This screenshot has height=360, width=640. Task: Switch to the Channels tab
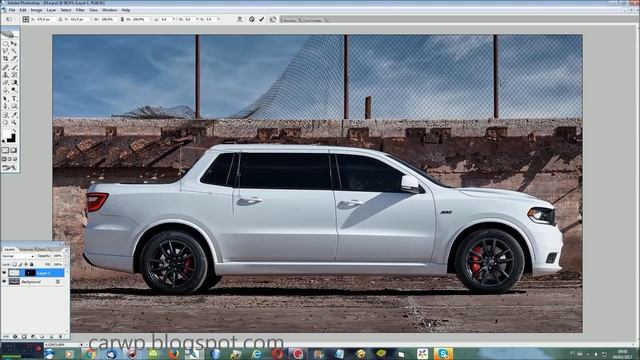tap(27, 249)
